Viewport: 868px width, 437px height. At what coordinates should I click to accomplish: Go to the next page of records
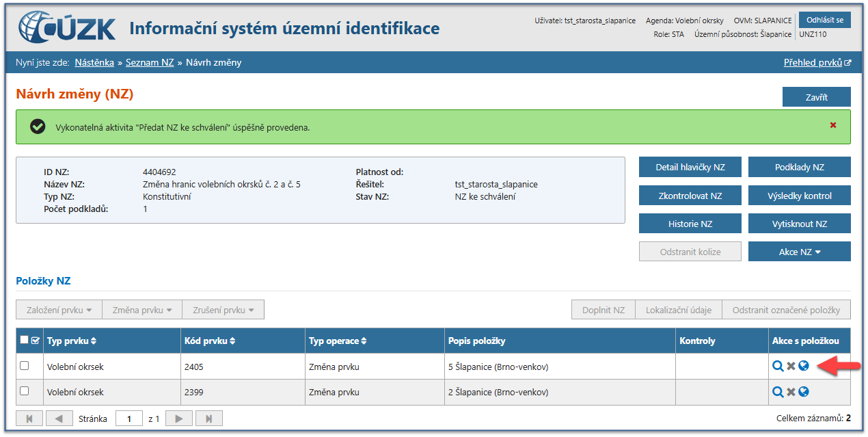pos(178,419)
